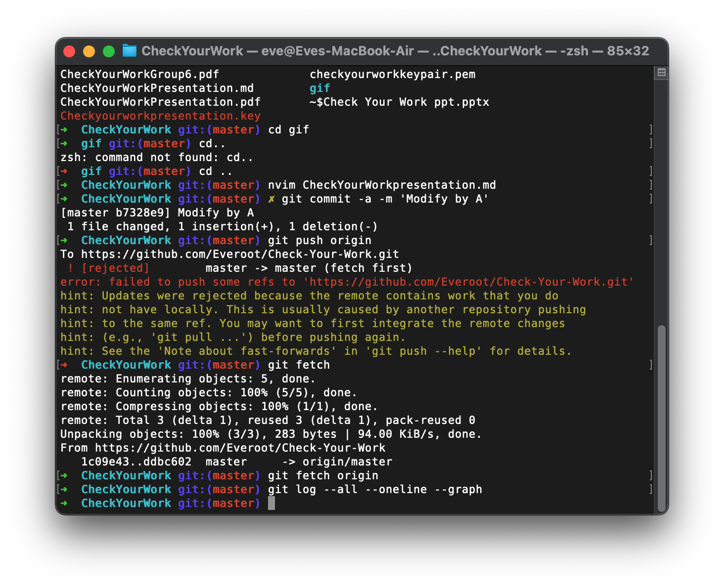
Task: Minimize the terminal using the yellow button
Action: coord(89,51)
